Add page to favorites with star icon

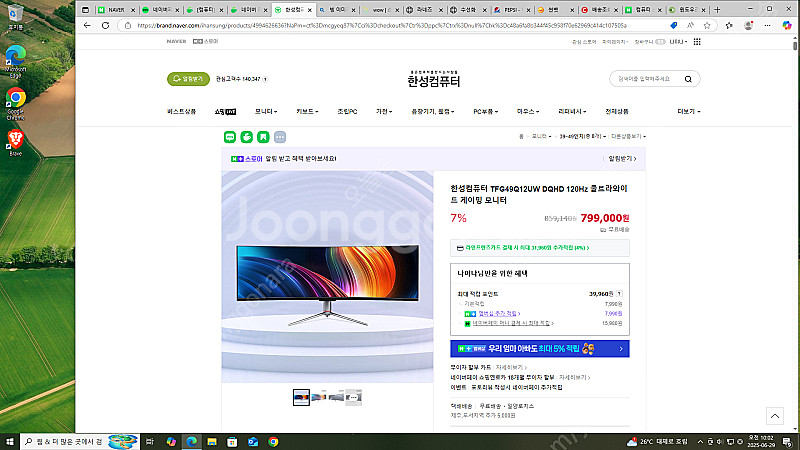point(707,26)
